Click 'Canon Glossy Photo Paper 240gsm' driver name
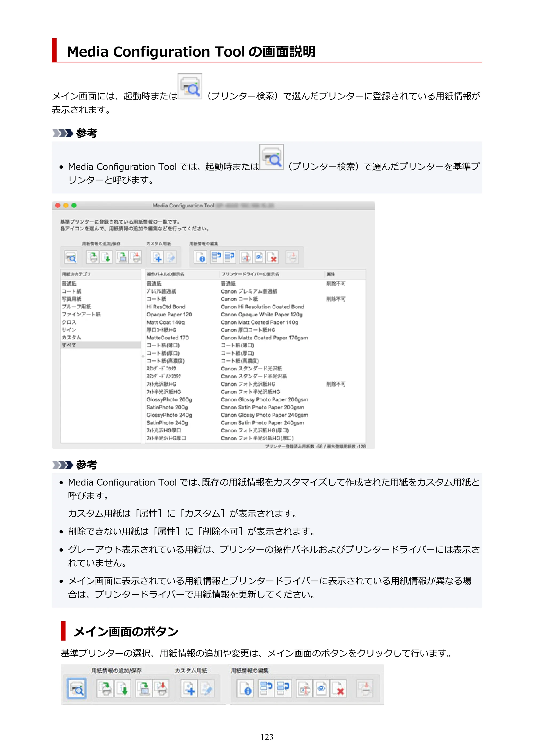The height and width of the screenshot is (756, 534). coord(265,415)
